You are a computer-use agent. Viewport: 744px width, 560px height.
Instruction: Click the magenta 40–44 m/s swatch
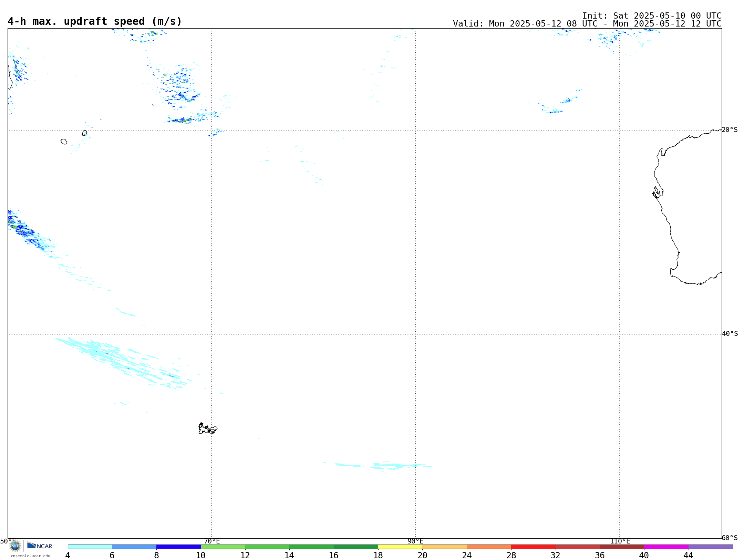(666, 547)
